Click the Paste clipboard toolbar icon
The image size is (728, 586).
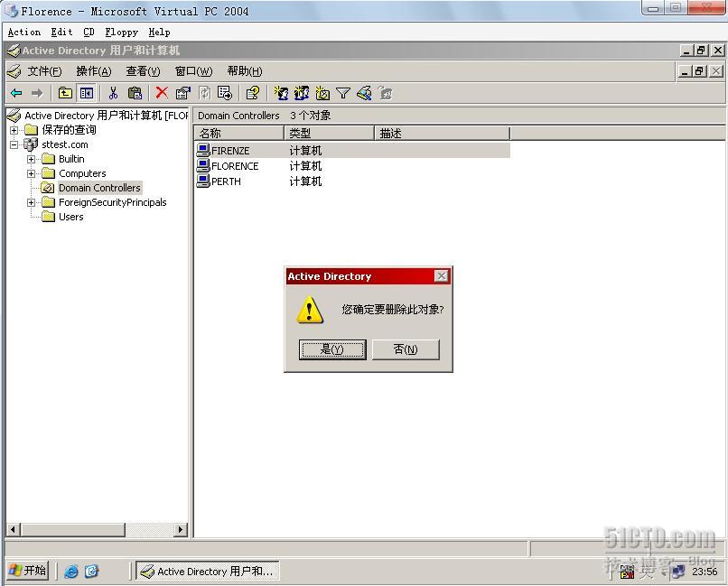click(x=135, y=93)
